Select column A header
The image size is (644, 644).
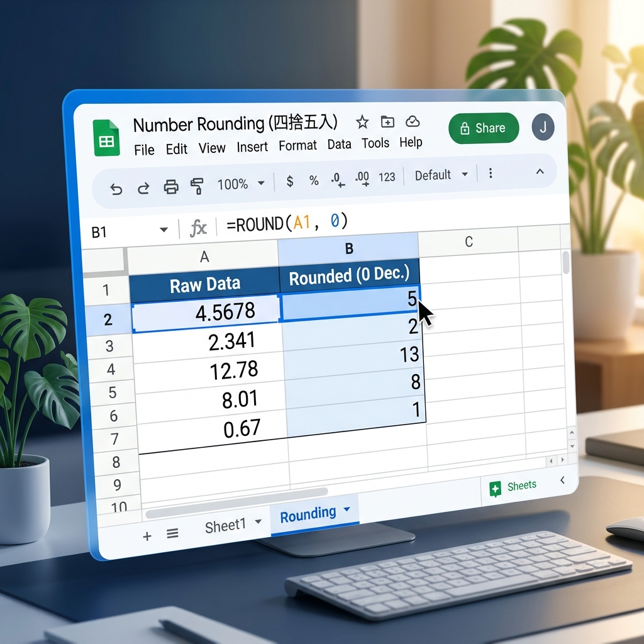click(x=203, y=257)
